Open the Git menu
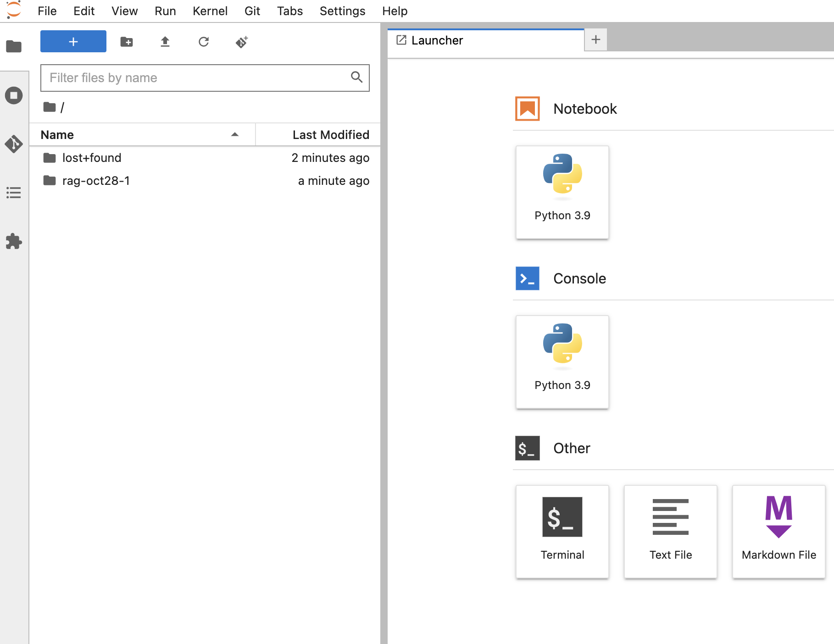The width and height of the screenshot is (834, 644). point(252,11)
